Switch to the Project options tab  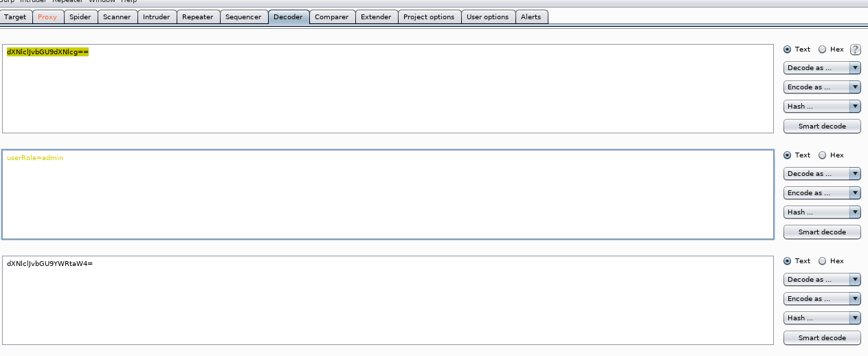(429, 17)
